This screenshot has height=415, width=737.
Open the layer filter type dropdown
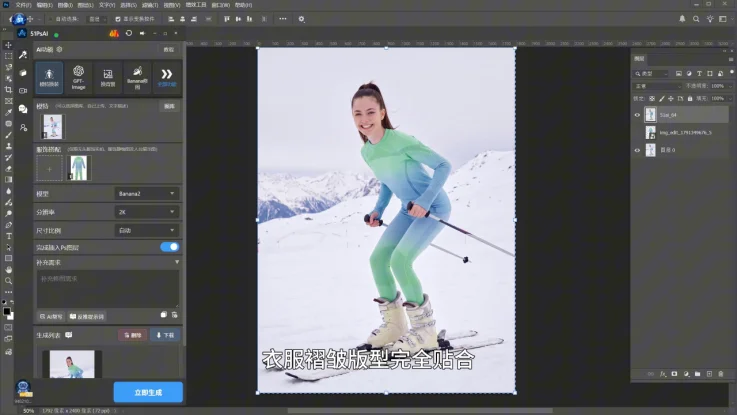click(651, 74)
